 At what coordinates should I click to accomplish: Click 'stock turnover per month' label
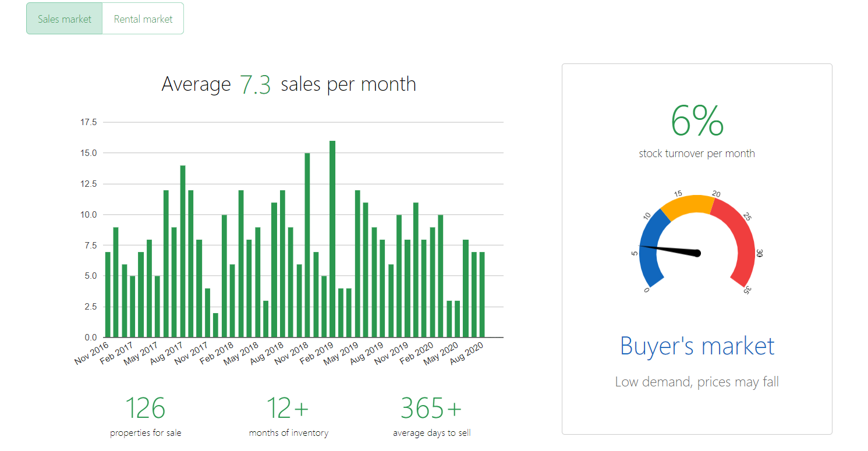[697, 154]
